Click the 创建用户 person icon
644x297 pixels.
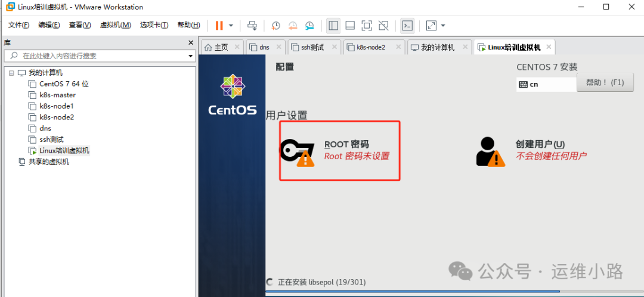click(x=490, y=151)
